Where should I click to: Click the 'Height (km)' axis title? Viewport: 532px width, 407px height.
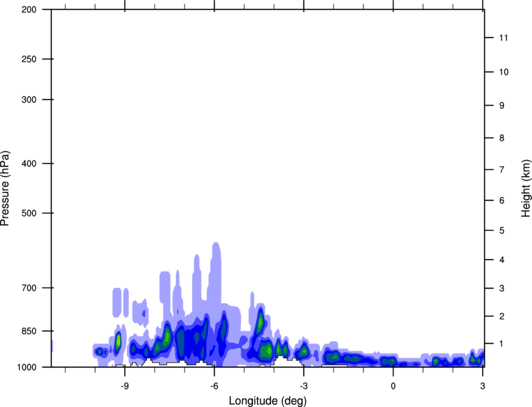tap(526, 188)
